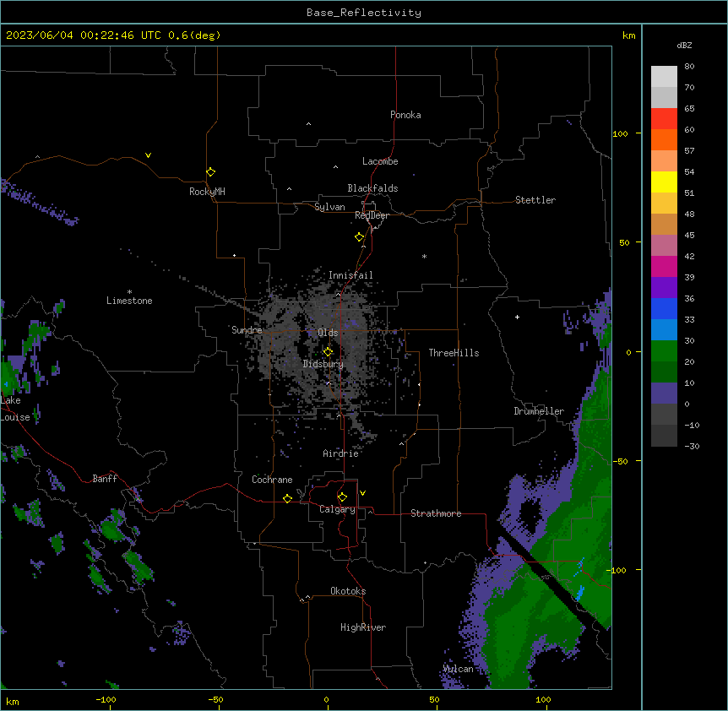The image size is (728, 711).
Task: Click the white plus marker near Drumheller
Action: pos(517,317)
